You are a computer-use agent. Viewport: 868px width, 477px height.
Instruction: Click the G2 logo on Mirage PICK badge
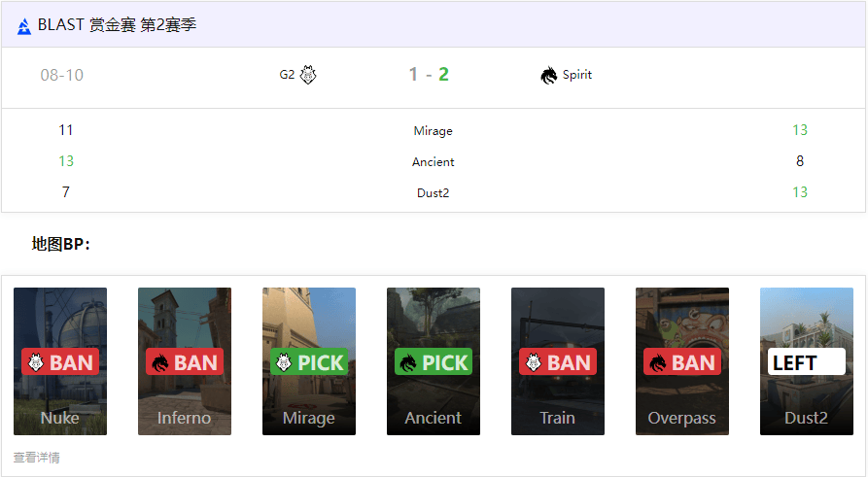tap(284, 363)
